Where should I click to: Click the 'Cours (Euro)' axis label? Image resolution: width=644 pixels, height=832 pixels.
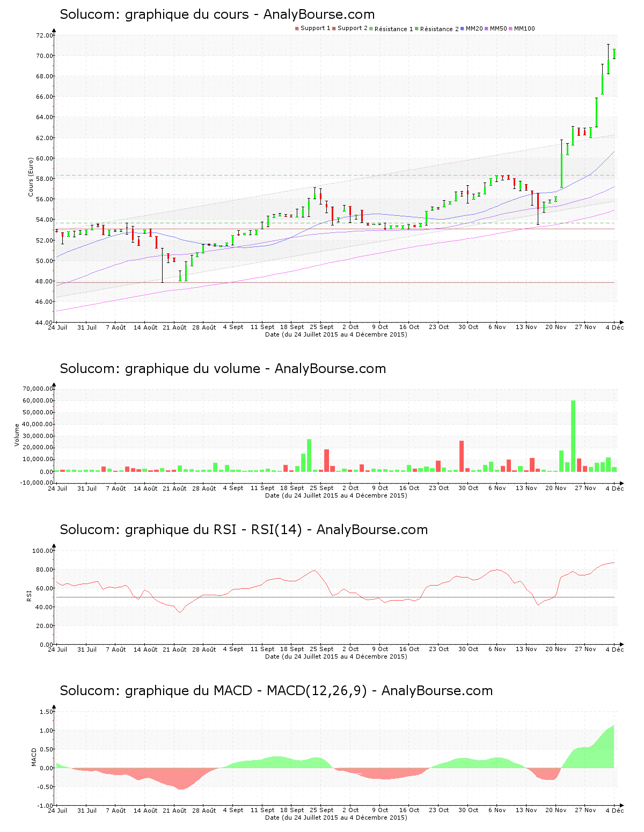click(x=31, y=177)
